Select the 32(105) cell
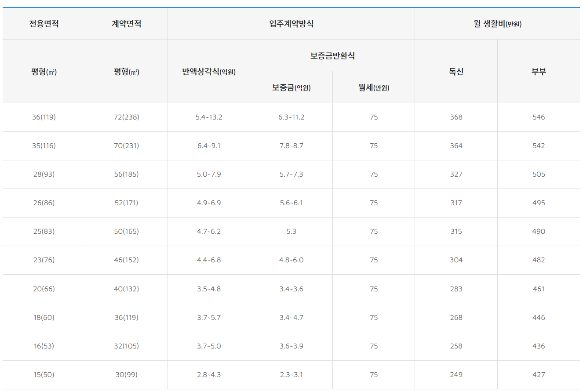The width and height of the screenshot is (583, 392). 126,346
